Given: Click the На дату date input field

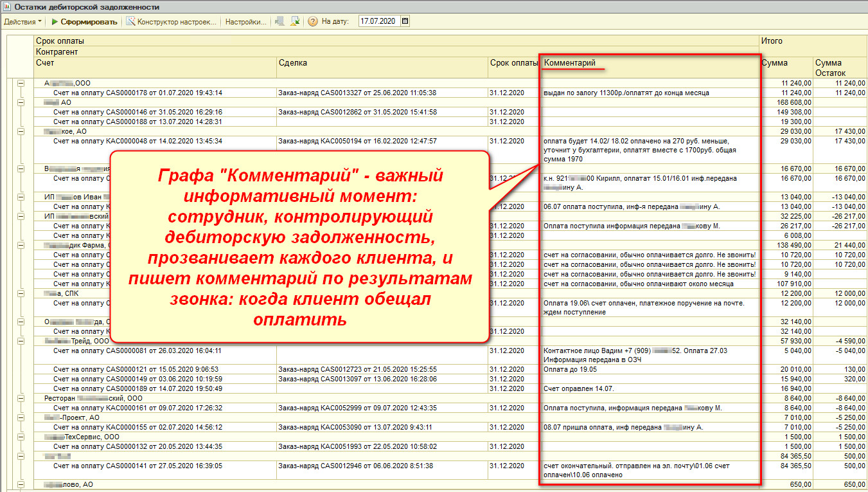Looking at the screenshot, I should [379, 21].
